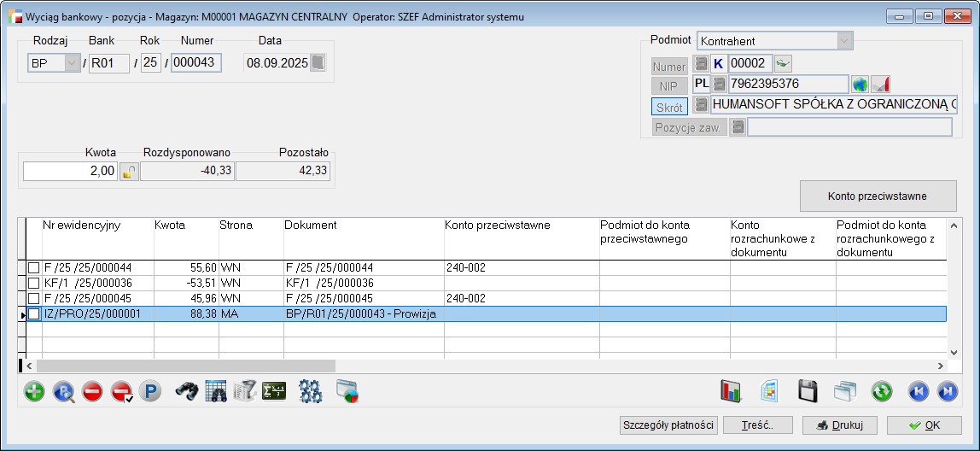Click the horizontal scrollbar right arrow in table
This screenshot has height=451, width=980.
(941, 366)
